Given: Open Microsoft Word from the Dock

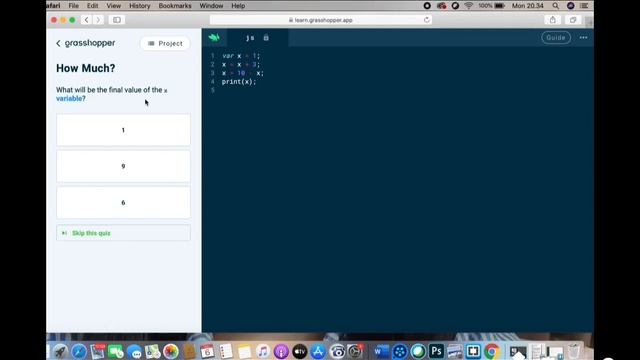Looking at the screenshot, I should [381, 351].
